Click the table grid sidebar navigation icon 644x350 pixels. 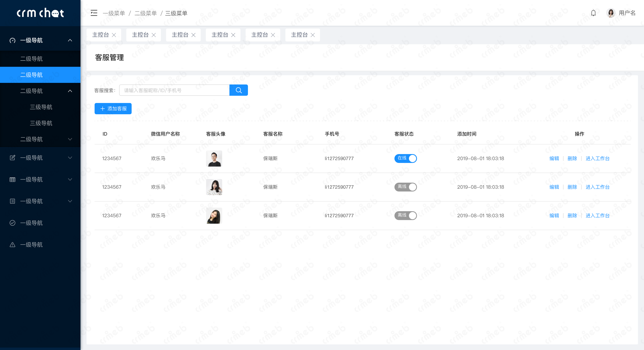12,179
